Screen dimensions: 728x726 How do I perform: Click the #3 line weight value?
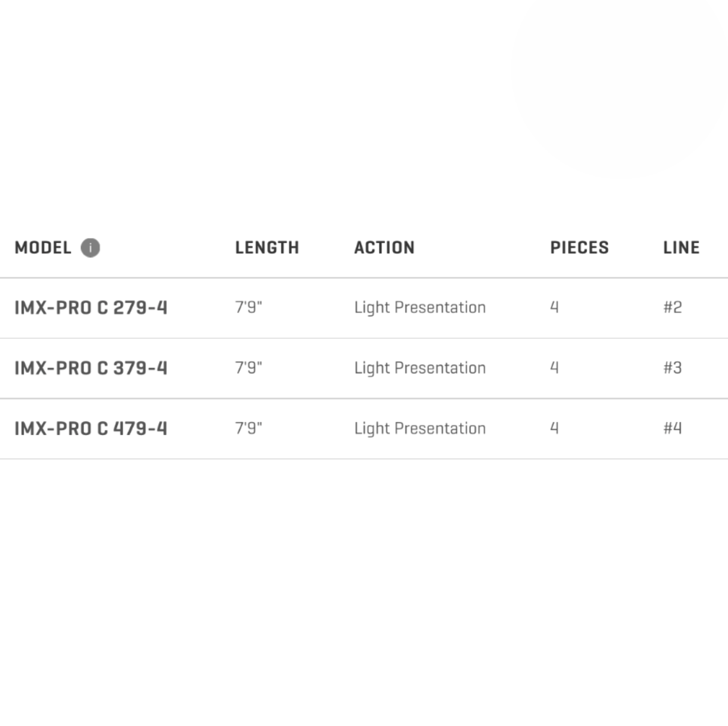pyautogui.click(x=672, y=367)
